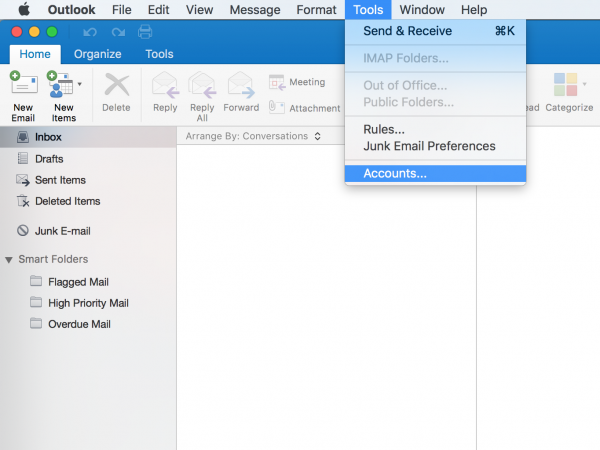Click the Undo arrow in the title bar
The width and height of the screenshot is (600, 450).
(x=90, y=32)
